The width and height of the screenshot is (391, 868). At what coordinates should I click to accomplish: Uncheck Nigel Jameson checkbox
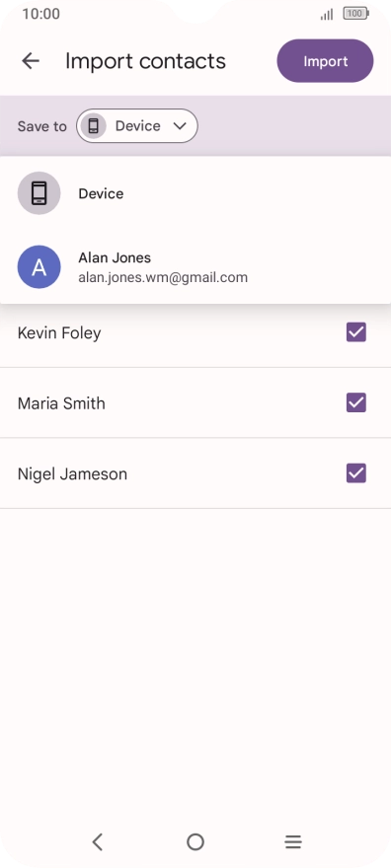pos(356,473)
